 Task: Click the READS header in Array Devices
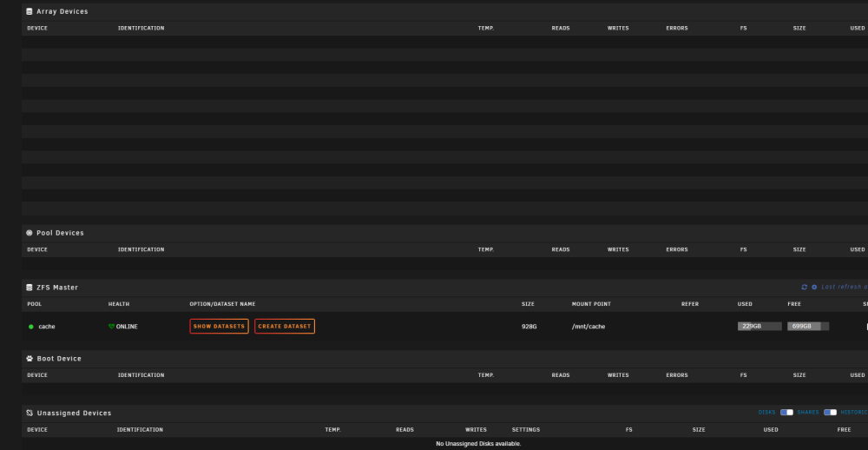561,29
